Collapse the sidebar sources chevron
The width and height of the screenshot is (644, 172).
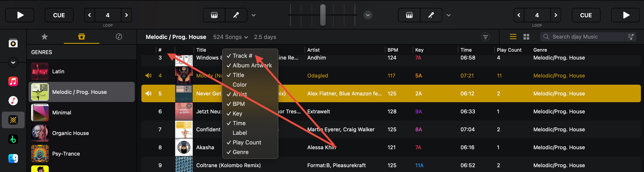(13, 62)
